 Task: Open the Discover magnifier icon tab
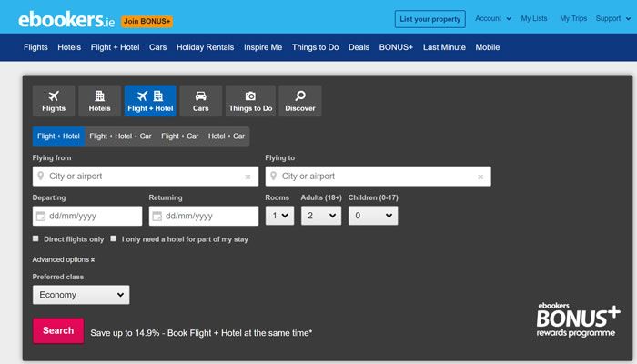[x=299, y=101]
